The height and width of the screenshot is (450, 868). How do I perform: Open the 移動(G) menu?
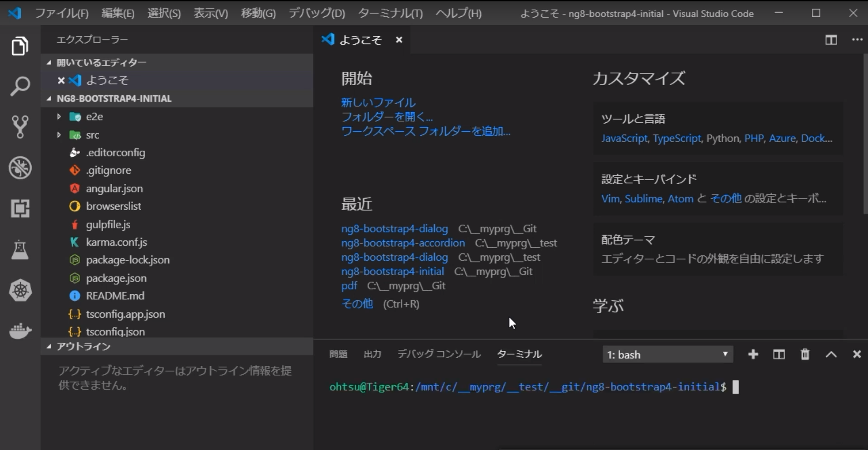point(258,13)
